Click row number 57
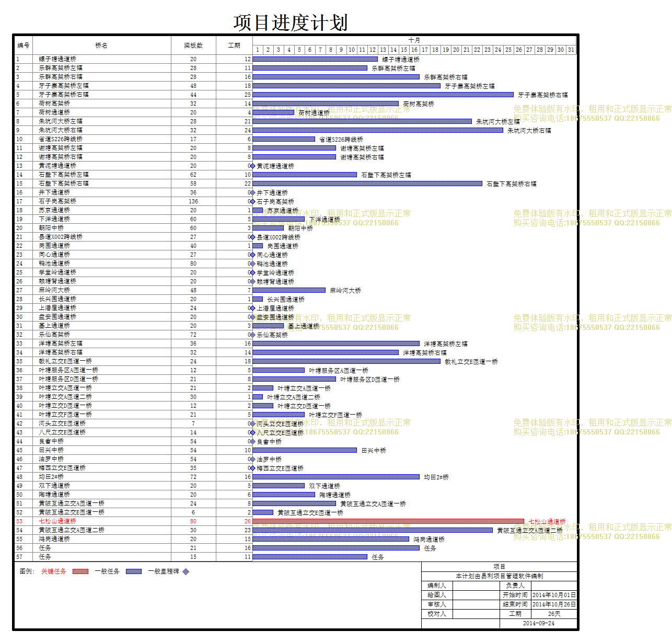 pos(19,557)
